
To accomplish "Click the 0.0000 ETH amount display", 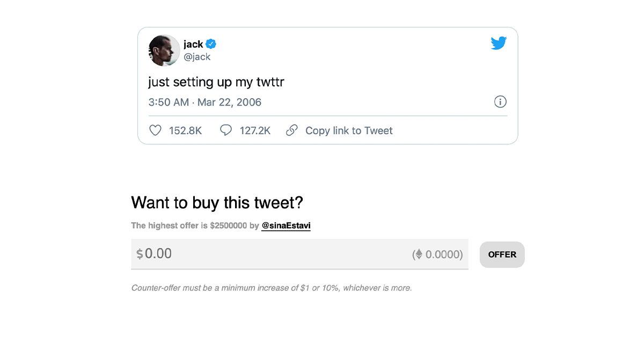I will [443, 254].
